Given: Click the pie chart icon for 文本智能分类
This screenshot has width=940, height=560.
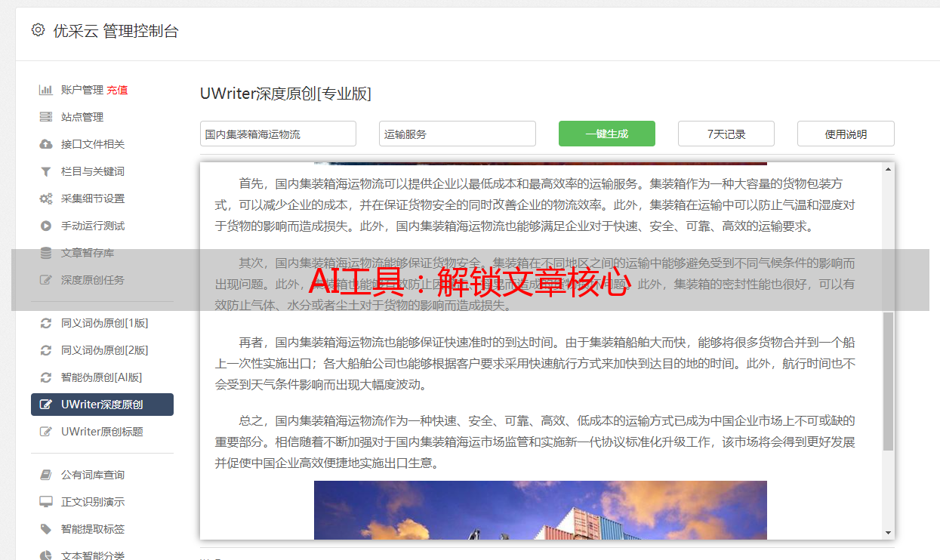Looking at the screenshot, I should pos(46,555).
